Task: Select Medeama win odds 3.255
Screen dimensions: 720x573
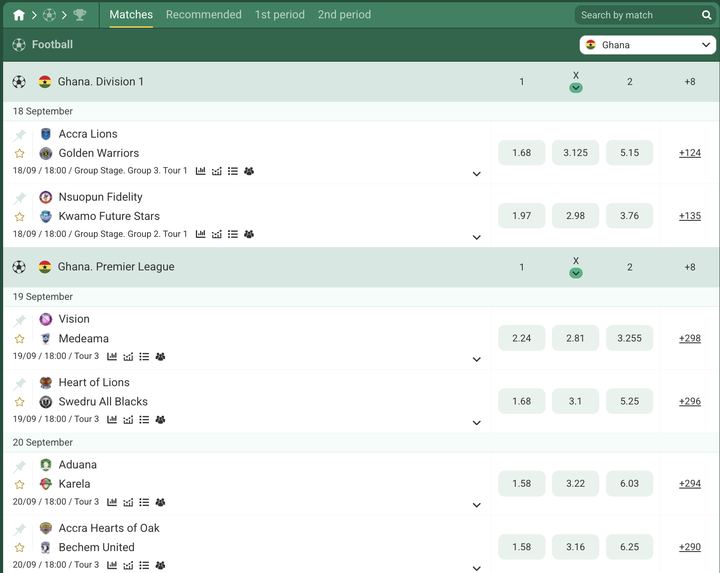Action: point(629,338)
